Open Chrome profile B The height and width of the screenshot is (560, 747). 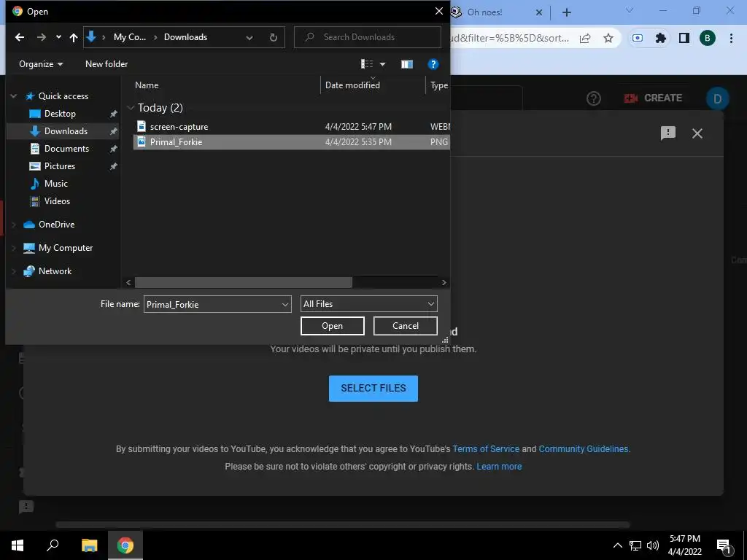pos(708,38)
